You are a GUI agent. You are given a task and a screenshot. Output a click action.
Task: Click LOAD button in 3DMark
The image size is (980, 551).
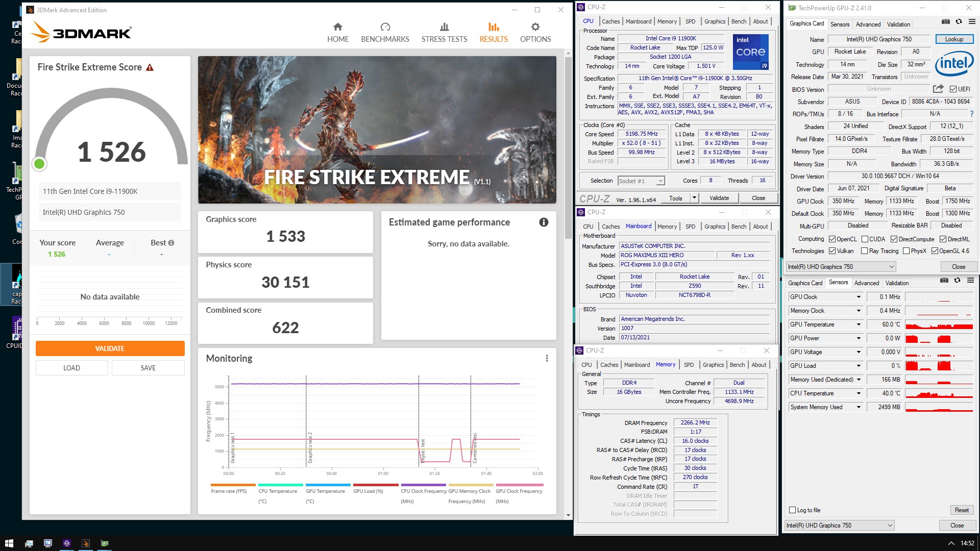click(x=71, y=368)
